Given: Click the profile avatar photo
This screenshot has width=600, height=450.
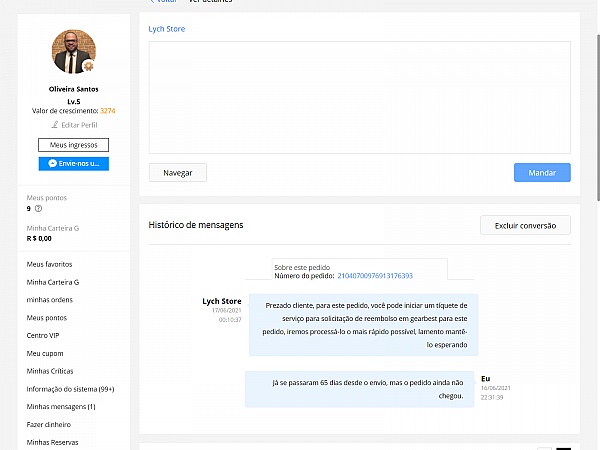Looking at the screenshot, I should coord(73,51).
